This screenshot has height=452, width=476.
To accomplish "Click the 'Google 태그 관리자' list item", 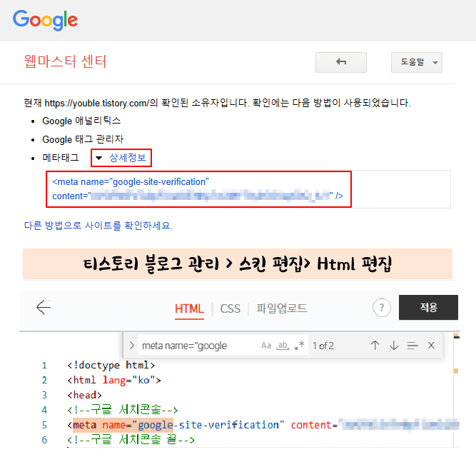I will pos(83,139).
